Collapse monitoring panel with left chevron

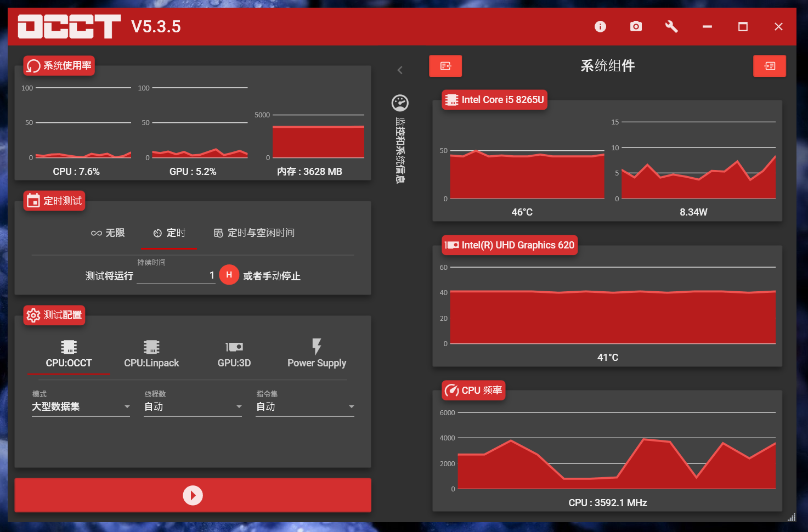pos(400,70)
